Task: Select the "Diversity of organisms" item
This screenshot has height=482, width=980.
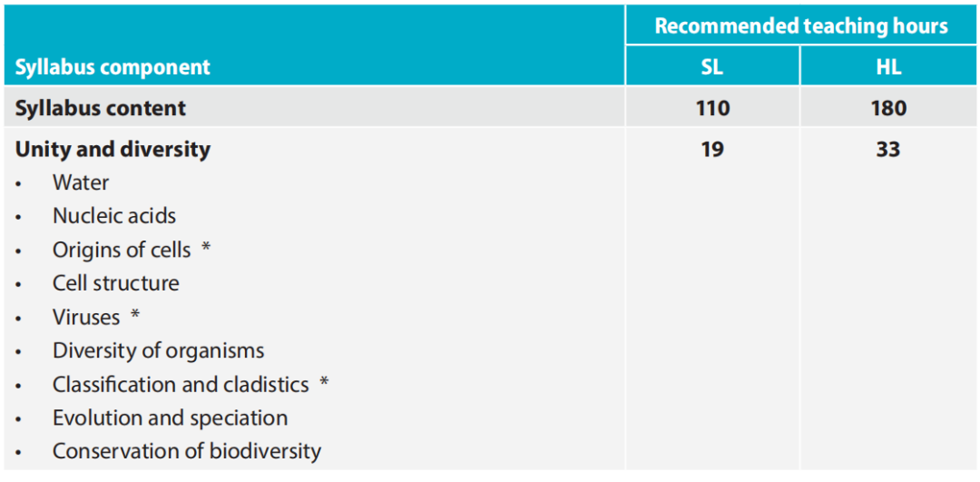Action: pyautogui.click(x=159, y=350)
